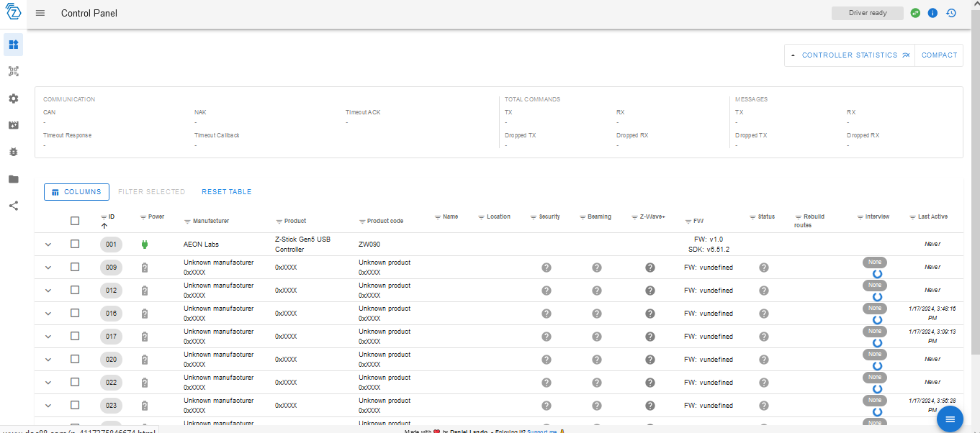Click battery icon of node 009
This screenshot has height=433, width=980.
pos(145,268)
